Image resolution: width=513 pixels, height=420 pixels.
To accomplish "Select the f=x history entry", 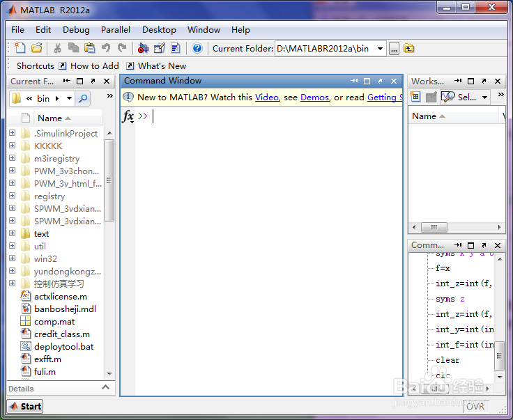I will [443, 268].
